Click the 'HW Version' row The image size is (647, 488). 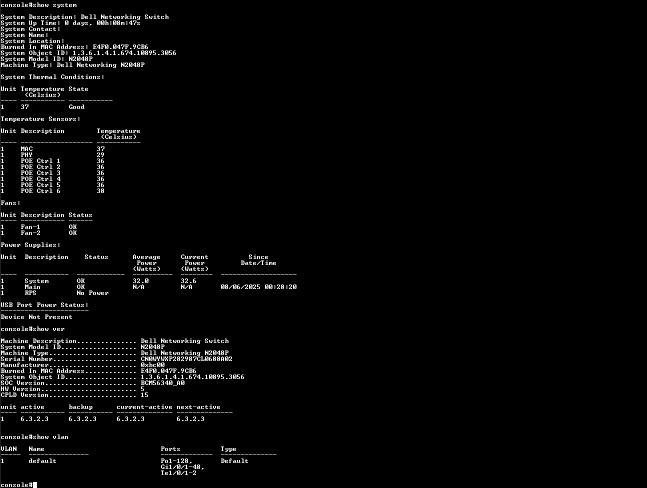click(73, 389)
